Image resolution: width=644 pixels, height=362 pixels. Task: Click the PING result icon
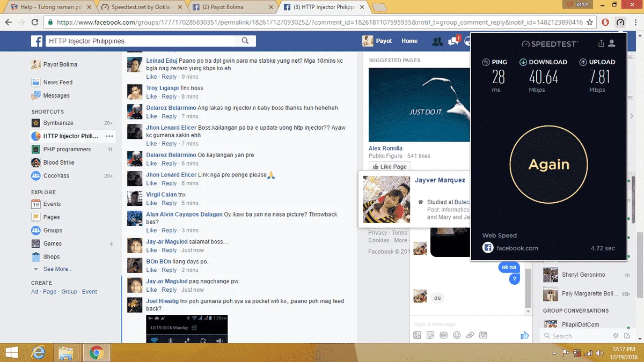(x=486, y=62)
